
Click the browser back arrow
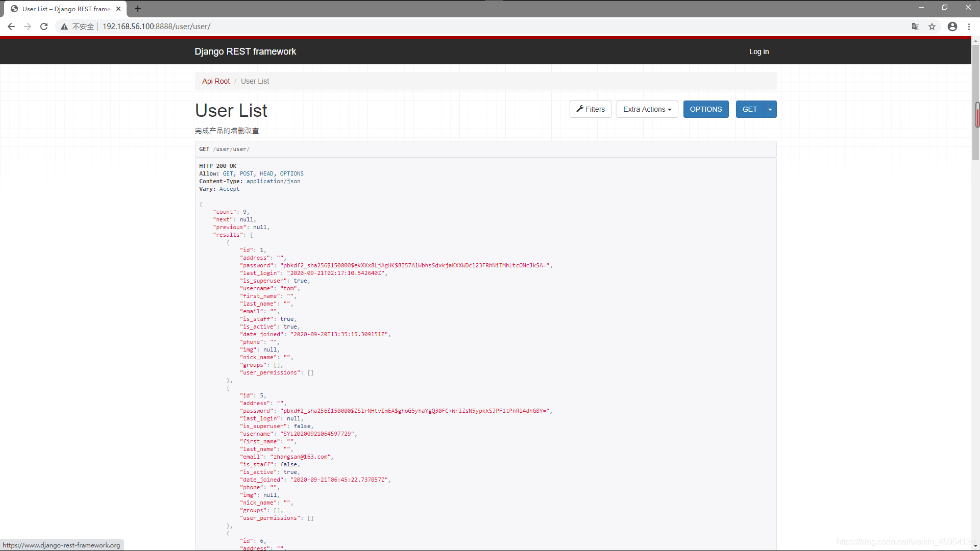click(x=11, y=27)
